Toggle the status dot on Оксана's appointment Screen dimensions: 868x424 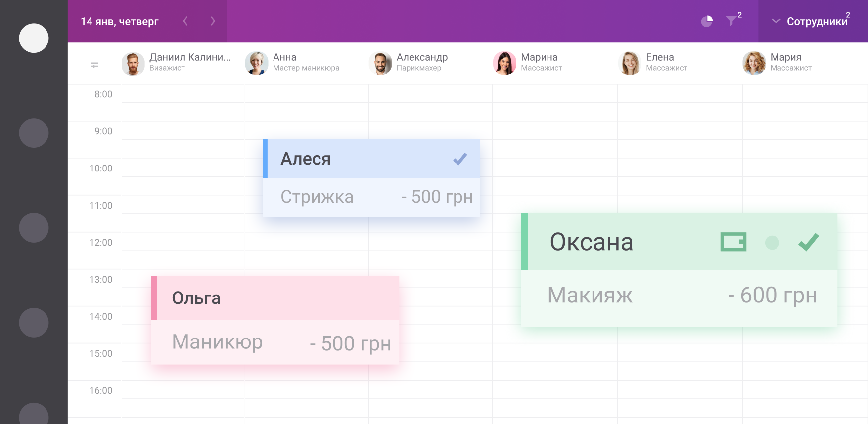[x=772, y=243]
